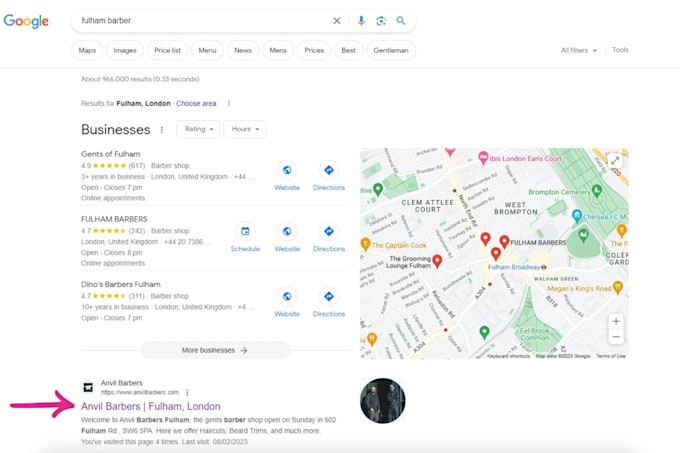Get Directions icon for Gents of Fulham
Screen dimensions: 680x453
point(329,170)
